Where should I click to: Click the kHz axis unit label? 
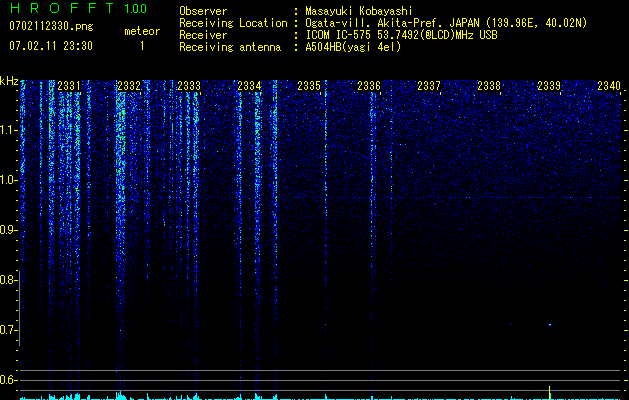click(9, 81)
